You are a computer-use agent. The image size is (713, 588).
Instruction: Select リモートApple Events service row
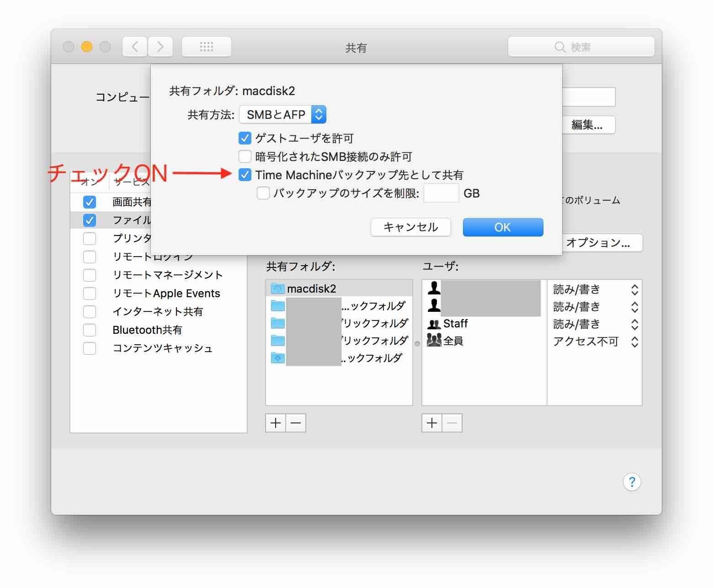tap(159, 293)
